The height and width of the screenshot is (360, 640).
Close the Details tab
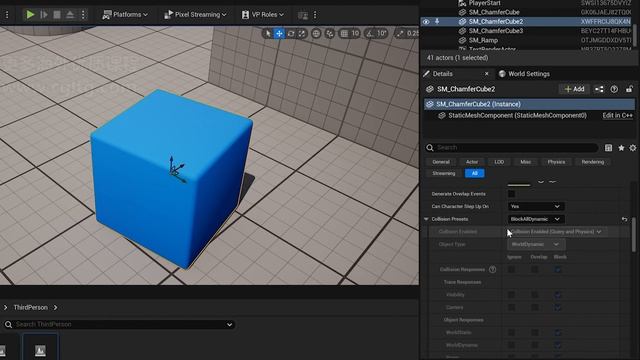(487, 74)
